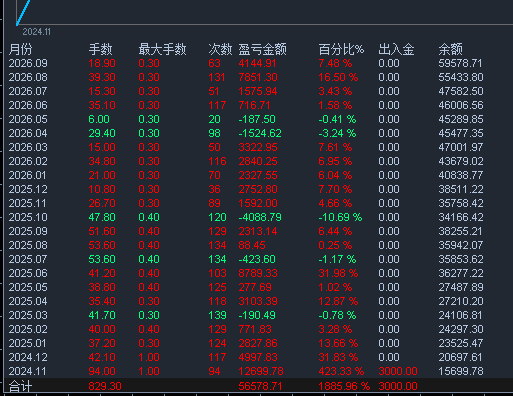The height and width of the screenshot is (396, 513).
Task: Click total lots 829.30
Action: click(x=105, y=386)
